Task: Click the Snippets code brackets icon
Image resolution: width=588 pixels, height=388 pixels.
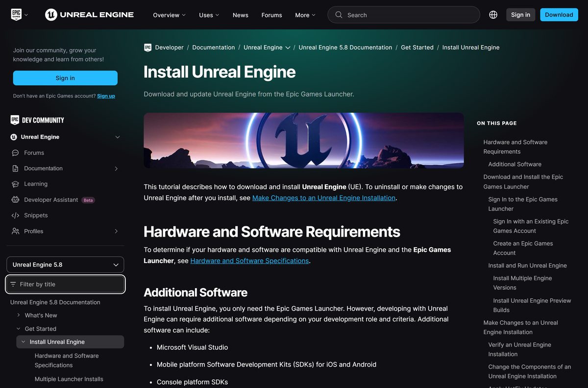Action: [x=15, y=216]
